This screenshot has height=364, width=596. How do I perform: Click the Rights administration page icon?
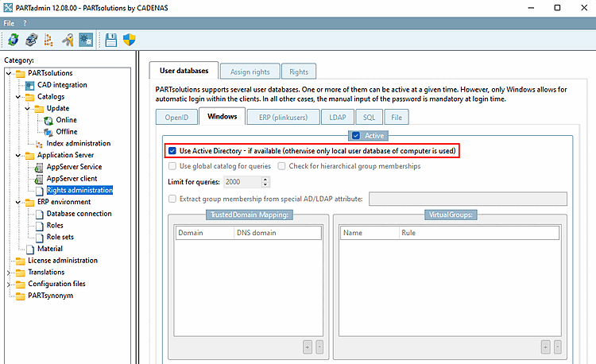click(x=40, y=191)
